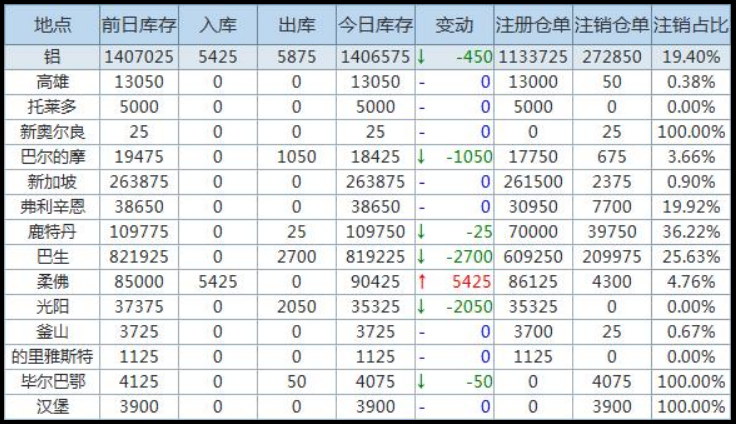Click the green down arrow in 铝 row

pyautogui.click(x=421, y=58)
